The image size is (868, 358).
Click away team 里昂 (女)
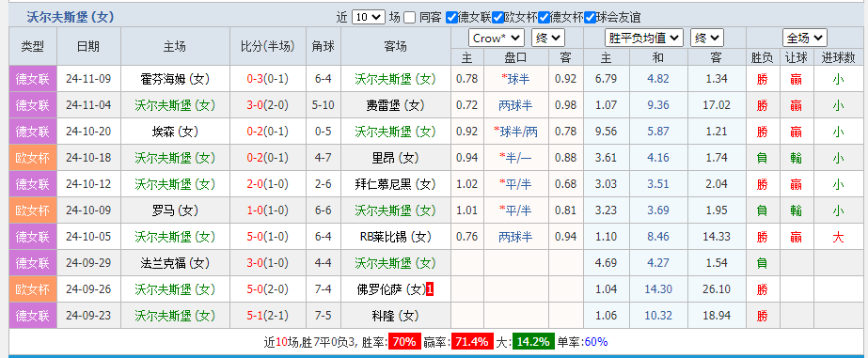click(395, 158)
